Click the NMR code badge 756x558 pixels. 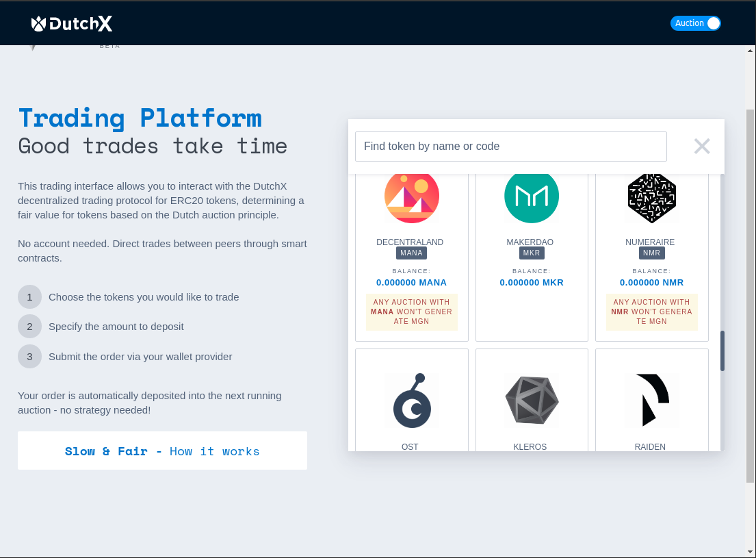point(651,253)
